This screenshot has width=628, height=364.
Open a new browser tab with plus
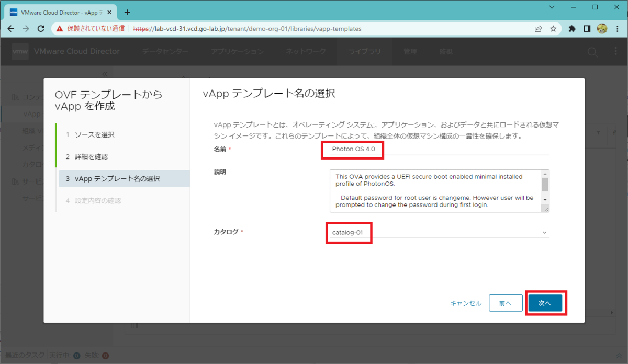pyautogui.click(x=127, y=12)
